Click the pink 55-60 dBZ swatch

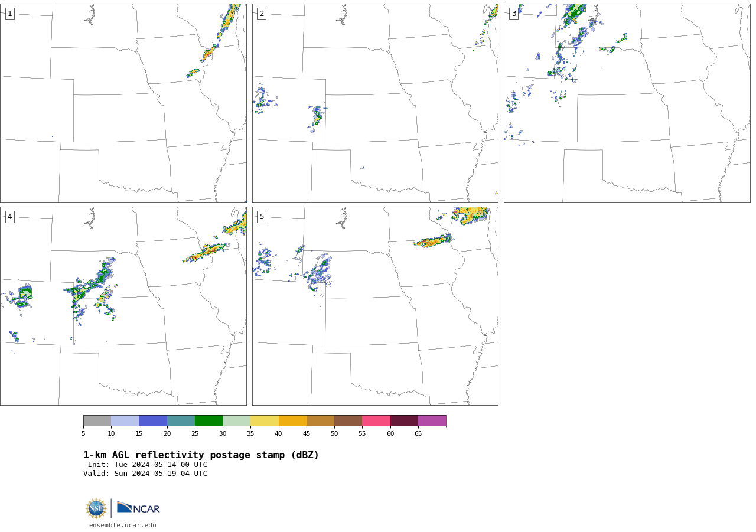pos(376,421)
